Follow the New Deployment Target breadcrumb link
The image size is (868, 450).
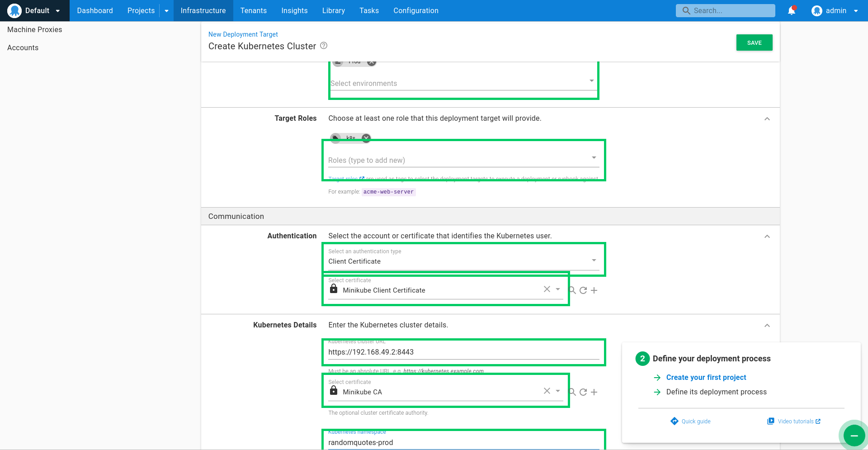(x=243, y=34)
